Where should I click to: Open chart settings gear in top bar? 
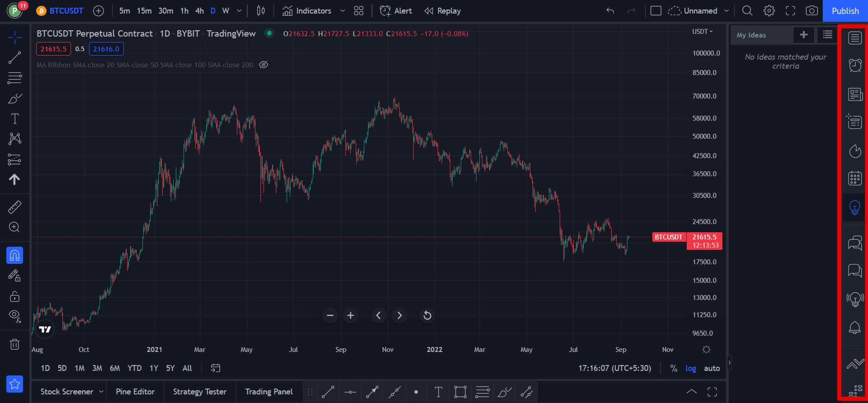pyautogui.click(x=769, y=11)
